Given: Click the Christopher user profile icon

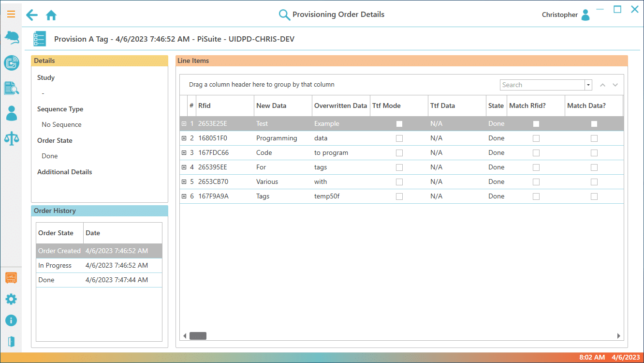Looking at the screenshot, I should pos(585,15).
